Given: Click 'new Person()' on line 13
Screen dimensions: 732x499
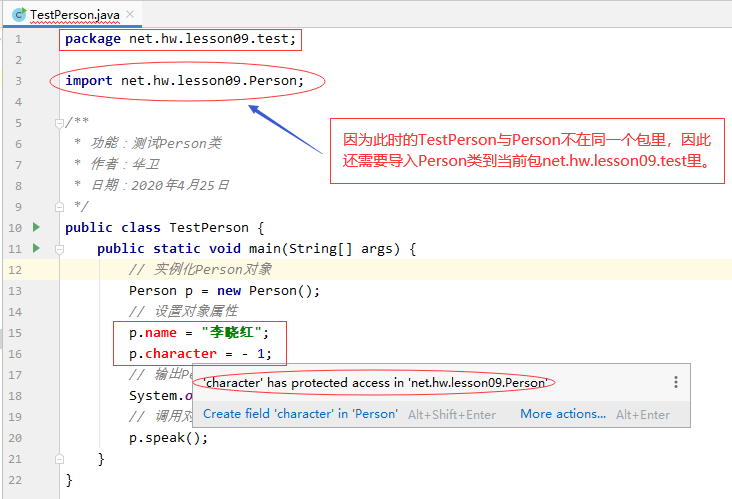Looking at the screenshot, I should point(264,291).
